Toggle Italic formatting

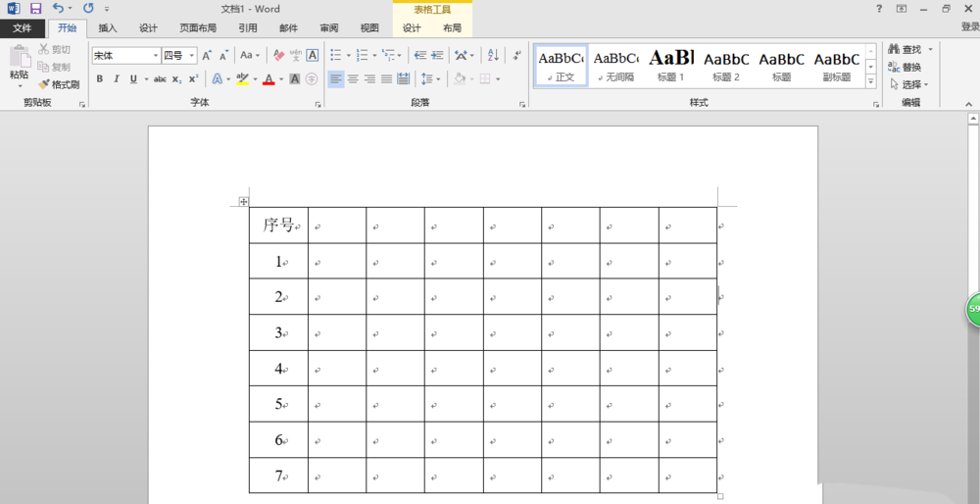(x=118, y=79)
